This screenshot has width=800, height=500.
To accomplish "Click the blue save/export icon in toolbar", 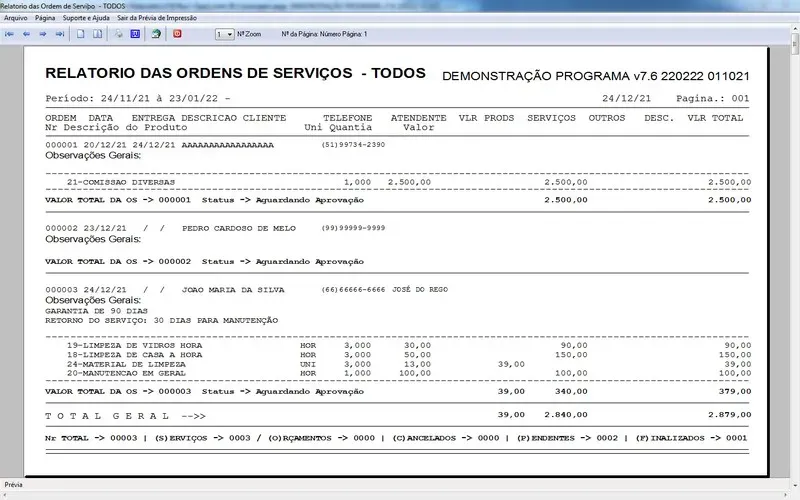I will (135, 34).
